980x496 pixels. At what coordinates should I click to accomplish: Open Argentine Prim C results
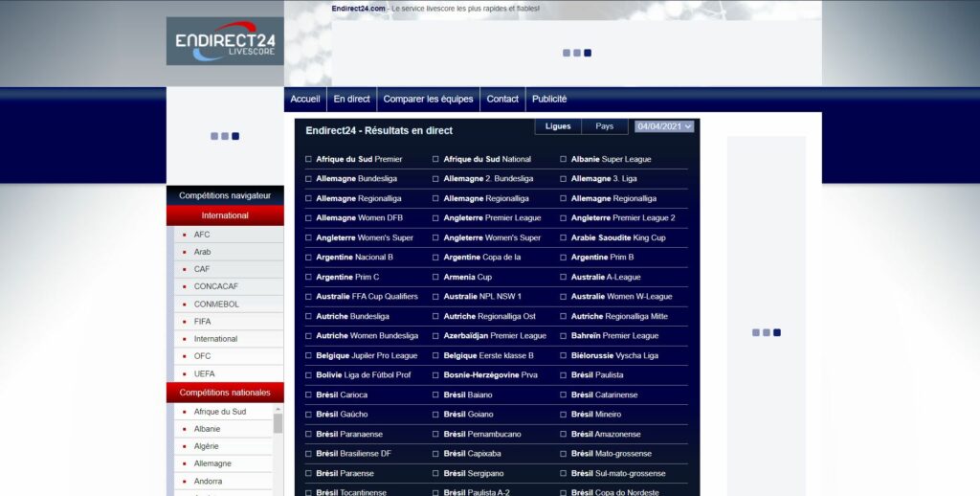(347, 277)
